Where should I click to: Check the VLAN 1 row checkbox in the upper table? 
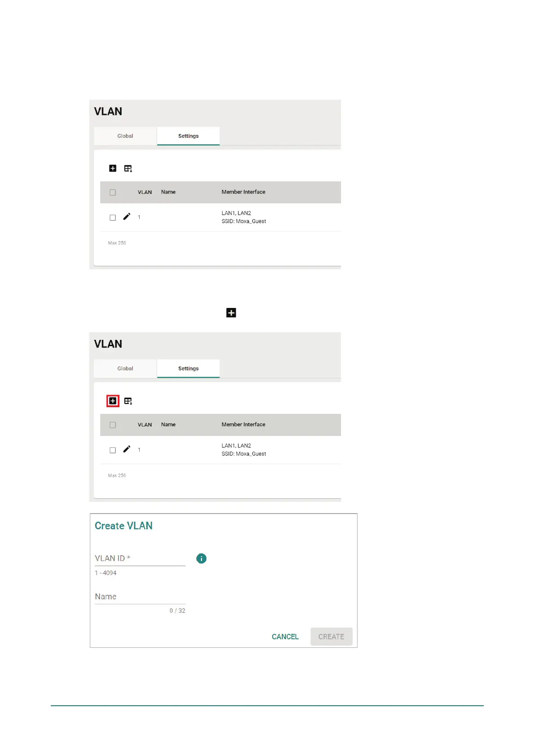point(113,218)
